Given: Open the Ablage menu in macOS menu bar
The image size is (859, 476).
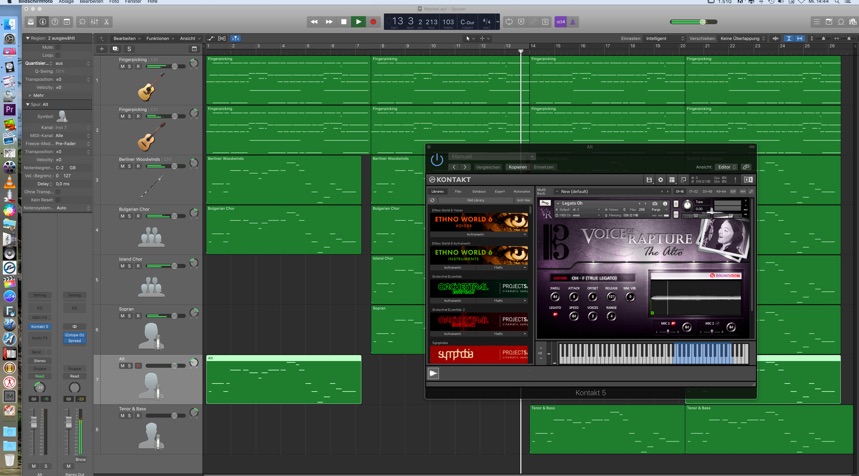Looking at the screenshot, I should coord(66,2).
